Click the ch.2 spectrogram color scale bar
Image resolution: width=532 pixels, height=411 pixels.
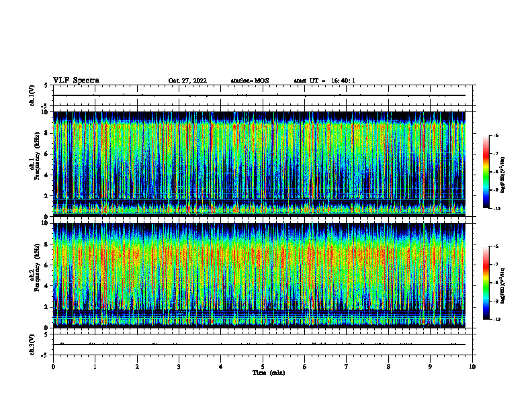tap(486, 283)
